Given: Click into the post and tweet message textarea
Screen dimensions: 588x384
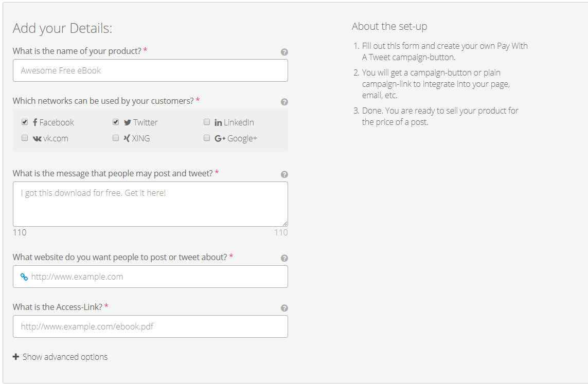Looking at the screenshot, I should (x=150, y=204).
